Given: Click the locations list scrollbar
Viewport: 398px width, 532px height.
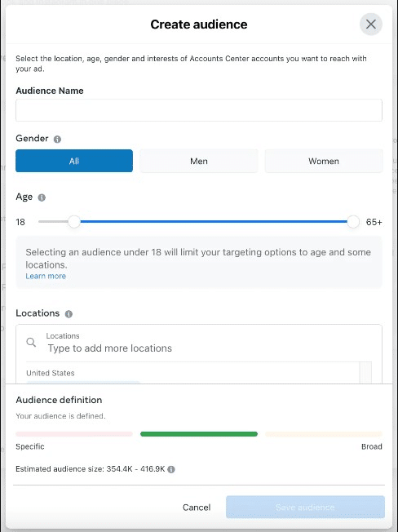Looking at the screenshot, I should coord(365,373).
